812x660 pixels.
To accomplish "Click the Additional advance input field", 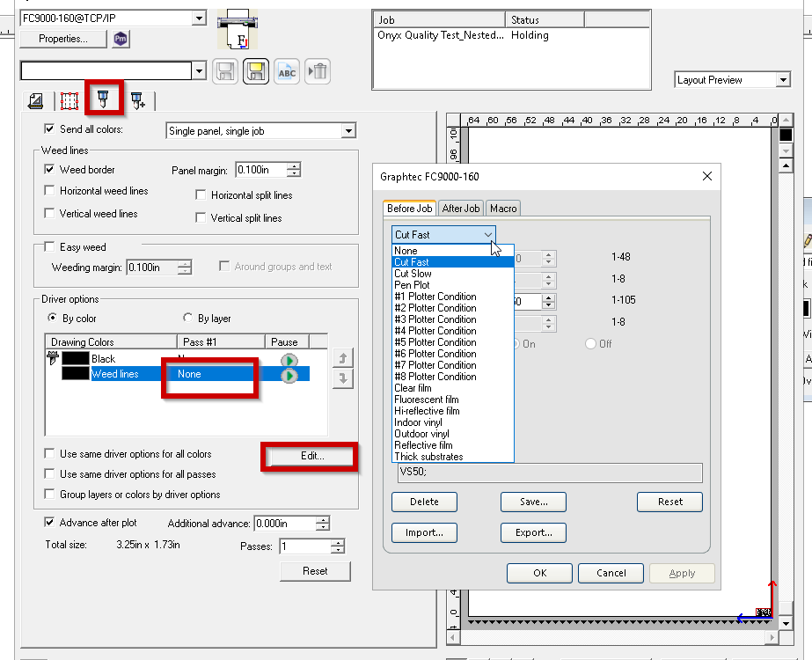I will coord(285,524).
